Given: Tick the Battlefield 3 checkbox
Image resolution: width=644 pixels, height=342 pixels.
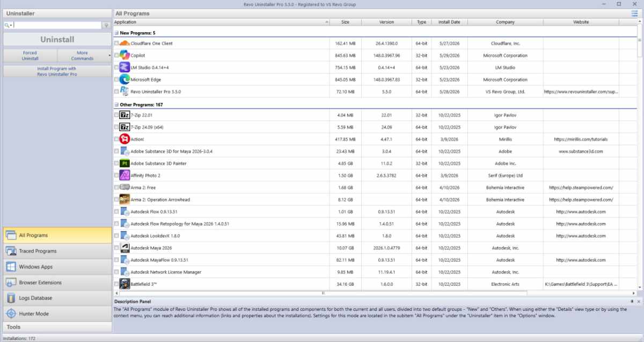Looking at the screenshot, I should pos(116,284).
